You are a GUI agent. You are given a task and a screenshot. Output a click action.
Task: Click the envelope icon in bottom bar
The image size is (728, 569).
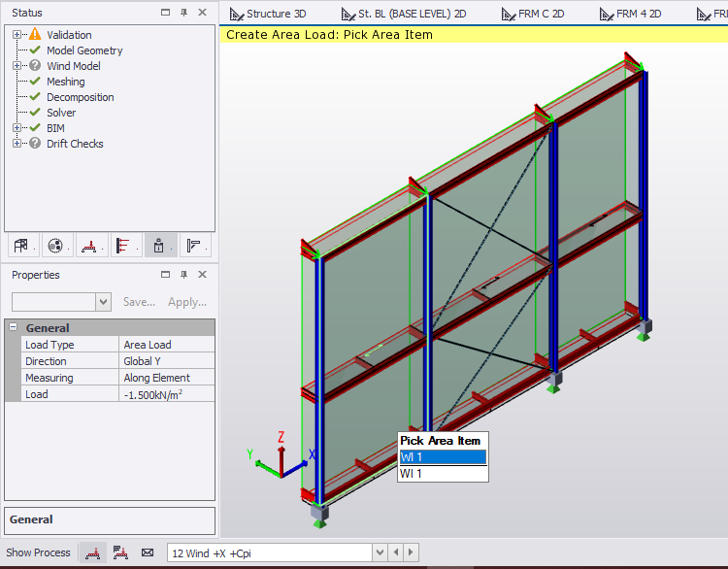[148, 552]
